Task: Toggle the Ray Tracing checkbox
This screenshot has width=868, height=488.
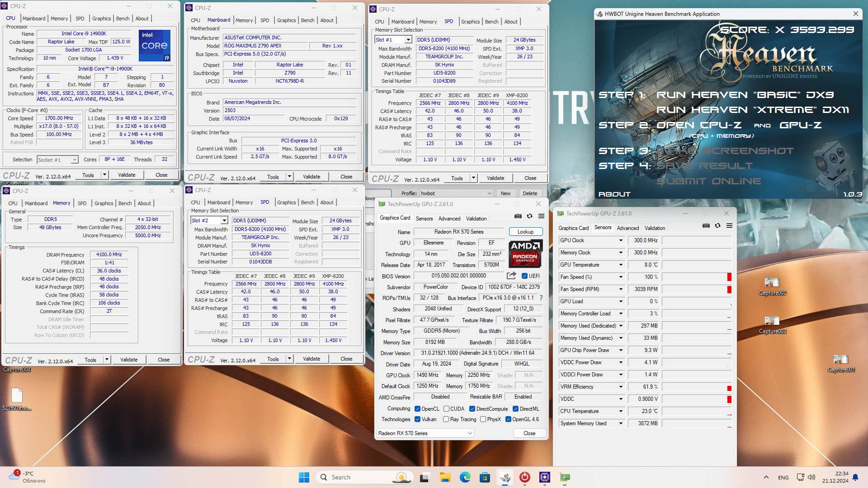Action: [446, 419]
